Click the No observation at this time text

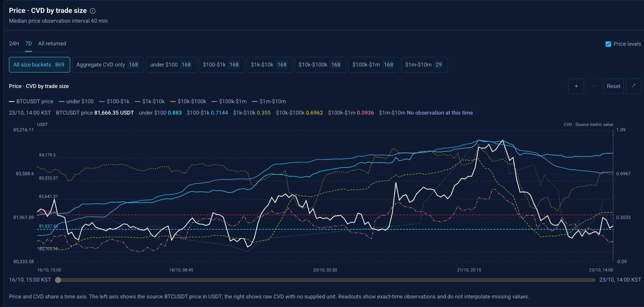tap(440, 113)
